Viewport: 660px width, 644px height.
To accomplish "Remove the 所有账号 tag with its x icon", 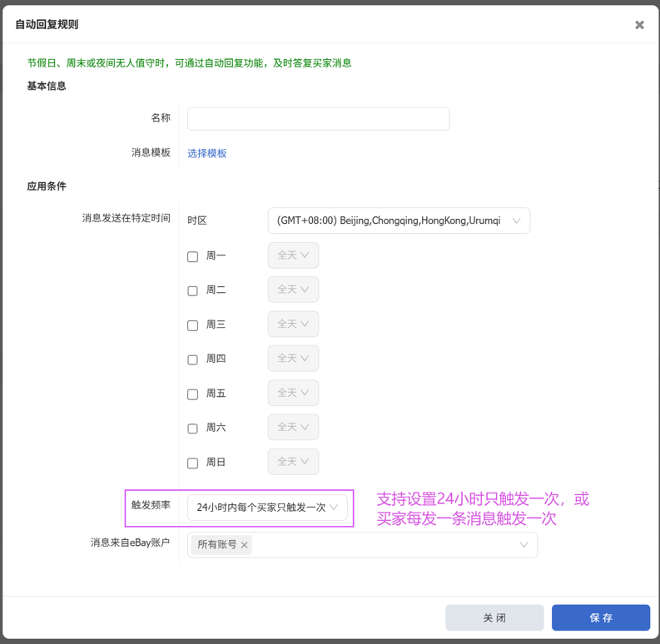I will 245,545.
